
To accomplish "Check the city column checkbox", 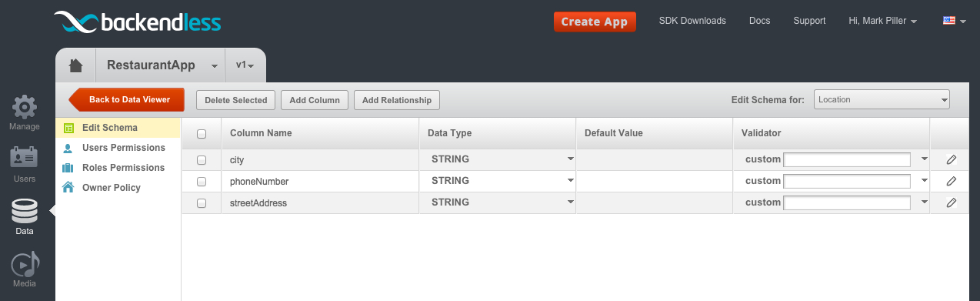I will [202, 160].
